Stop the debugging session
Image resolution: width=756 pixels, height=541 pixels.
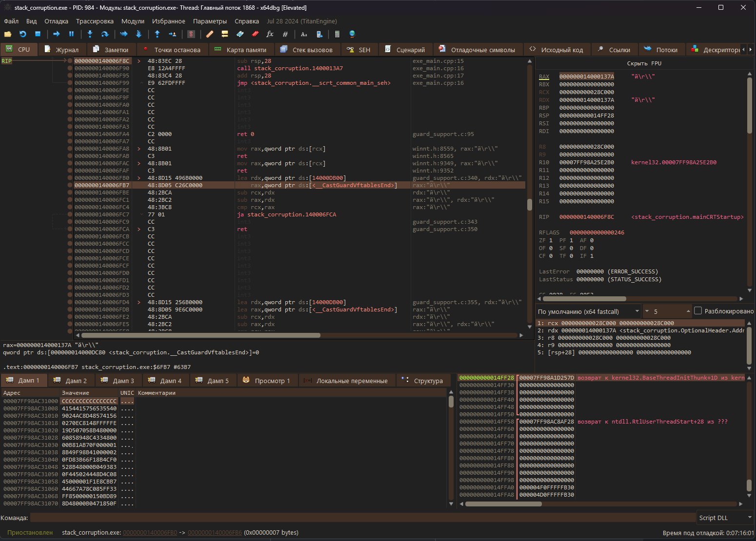[38, 34]
